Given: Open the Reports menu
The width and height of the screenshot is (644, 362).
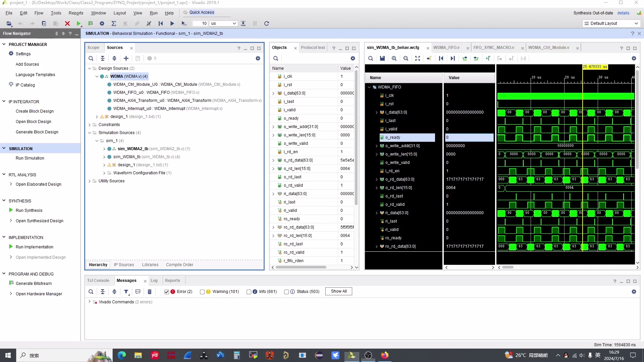Looking at the screenshot, I should tap(76, 13).
